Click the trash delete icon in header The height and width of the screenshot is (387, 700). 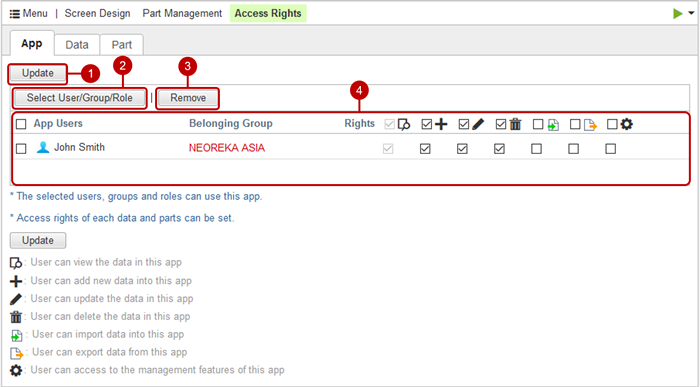tap(515, 124)
